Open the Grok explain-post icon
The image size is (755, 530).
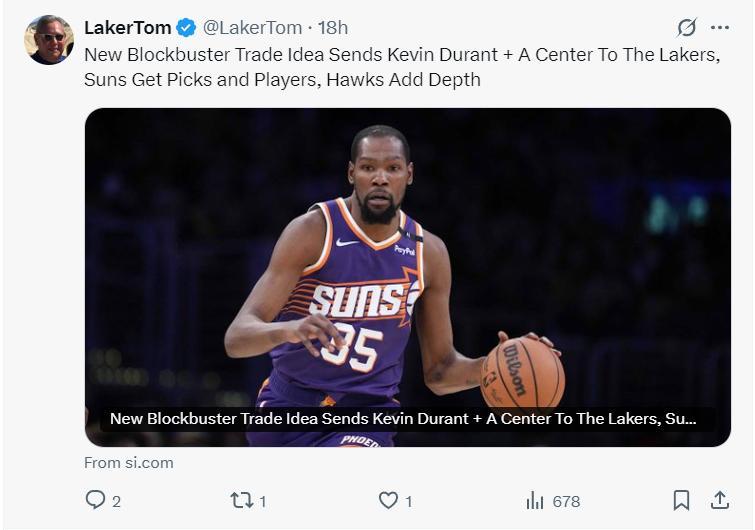point(686,28)
